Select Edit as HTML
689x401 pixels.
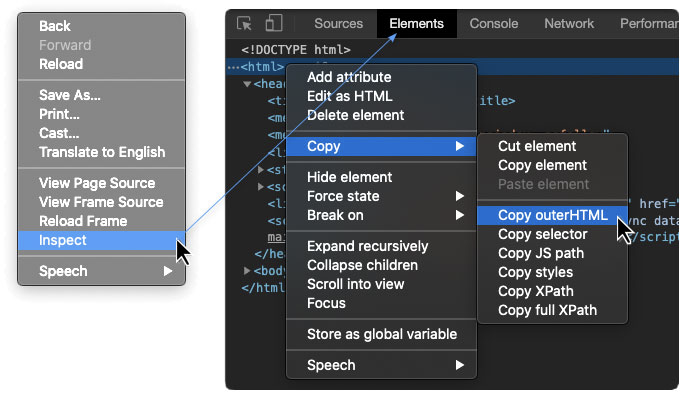(349, 96)
